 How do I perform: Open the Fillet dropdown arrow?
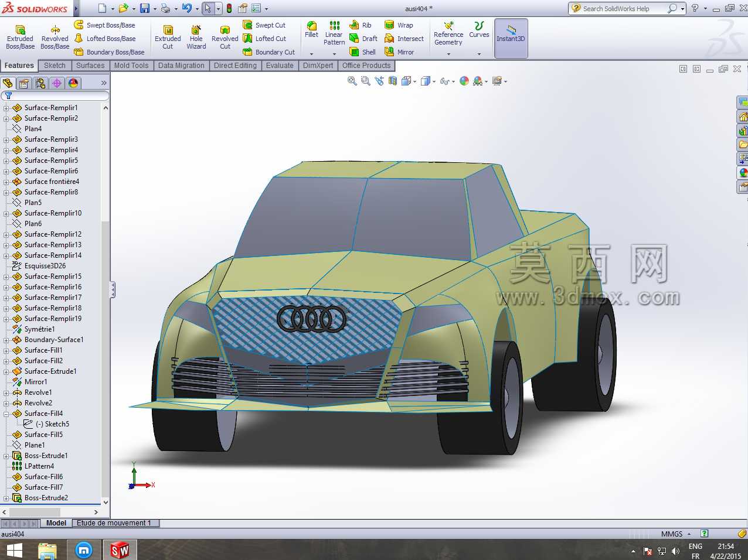click(x=311, y=54)
